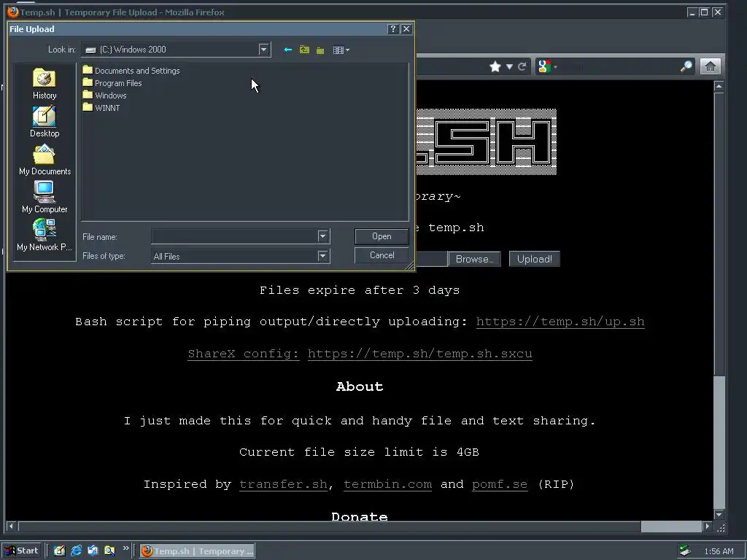Screen dimensions: 747x560
Task: Click the Firefox icon in title bar
Action: tap(13, 12)
